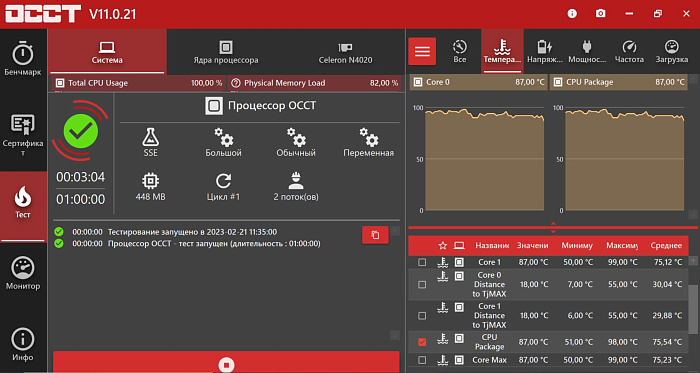Screen dimensions: 700x373
Task: Toggle the Core 1 Distance to TjMAX checkbox
Action: coord(422,315)
